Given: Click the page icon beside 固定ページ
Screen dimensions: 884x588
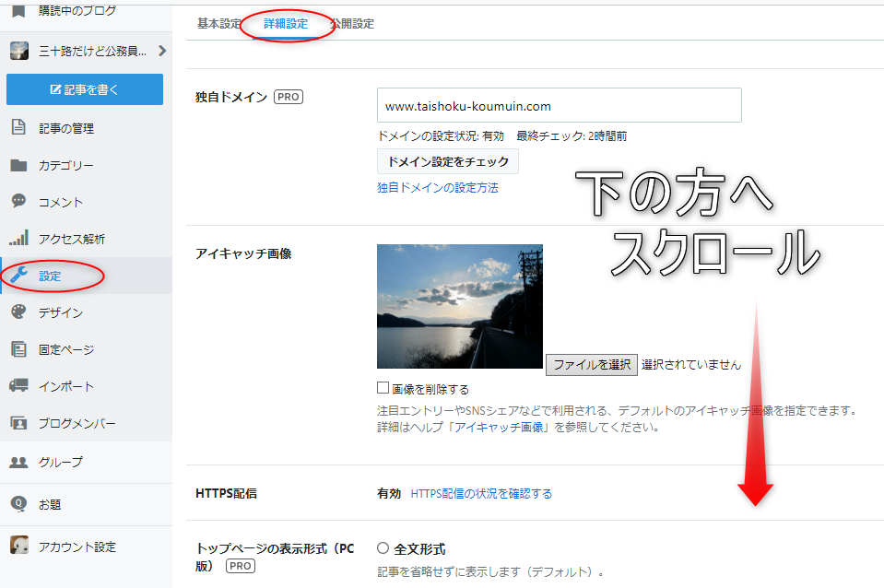Looking at the screenshot, I should tap(18, 349).
